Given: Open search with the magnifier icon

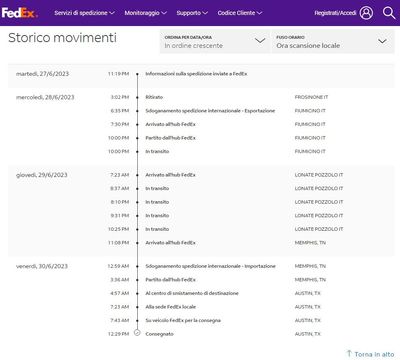Looking at the screenshot, I should pos(389,13).
